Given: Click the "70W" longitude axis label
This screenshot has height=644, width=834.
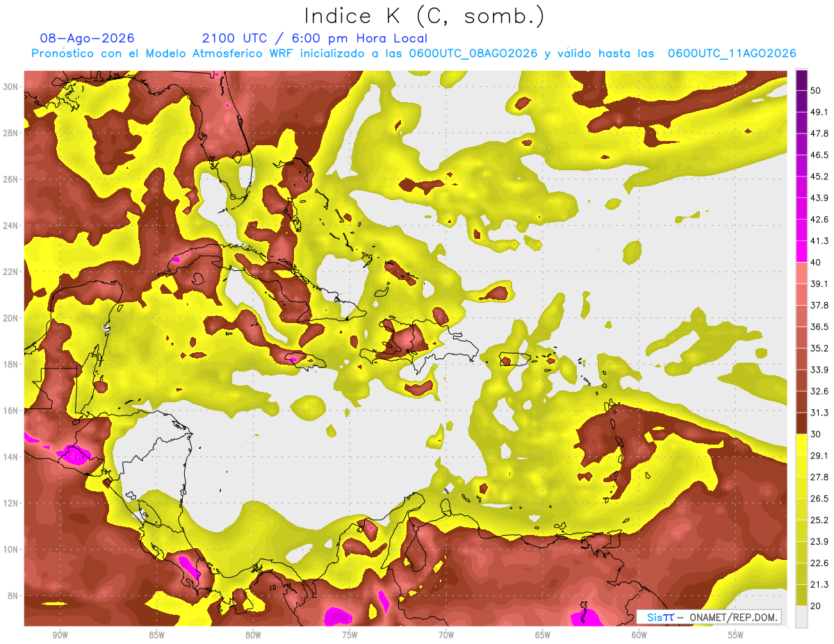Looking at the screenshot, I should (446, 636).
